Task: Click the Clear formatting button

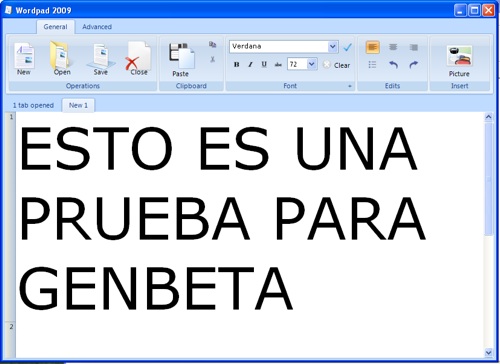Action: pyautogui.click(x=337, y=65)
